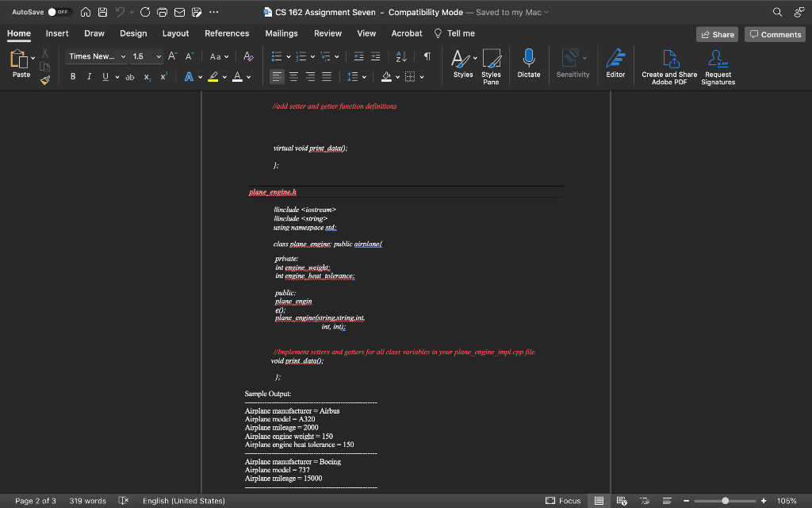Open the Times New Roman font dropdown
This screenshot has width=812, height=508.
pos(96,56)
